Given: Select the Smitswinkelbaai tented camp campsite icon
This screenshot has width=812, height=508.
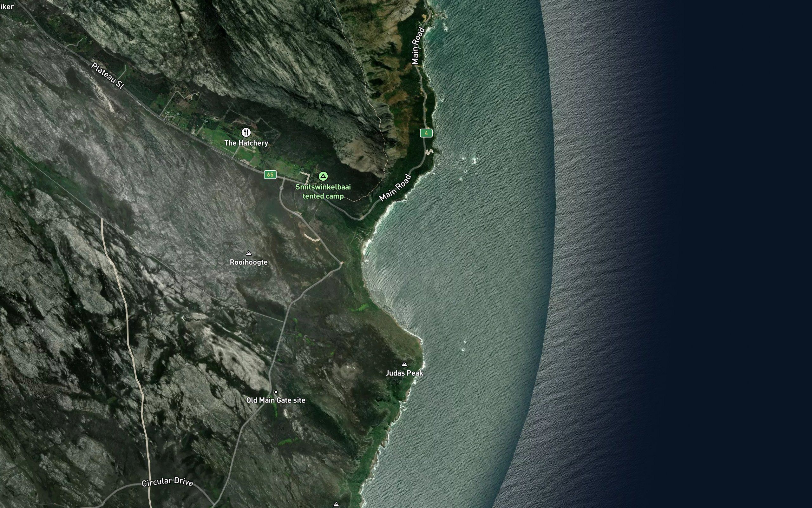Looking at the screenshot, I should tap(323, 176).
